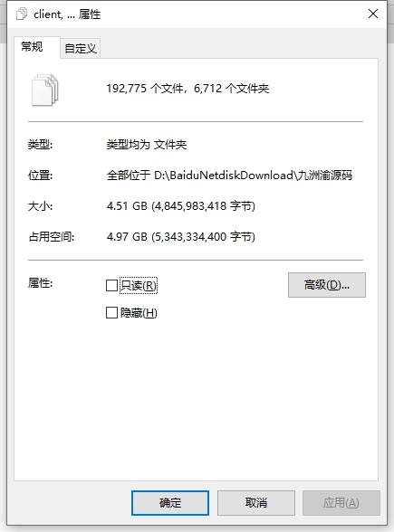Tick the 隐藏(H) checkbox
Viewport: 394px width, 532px height.
111,312
